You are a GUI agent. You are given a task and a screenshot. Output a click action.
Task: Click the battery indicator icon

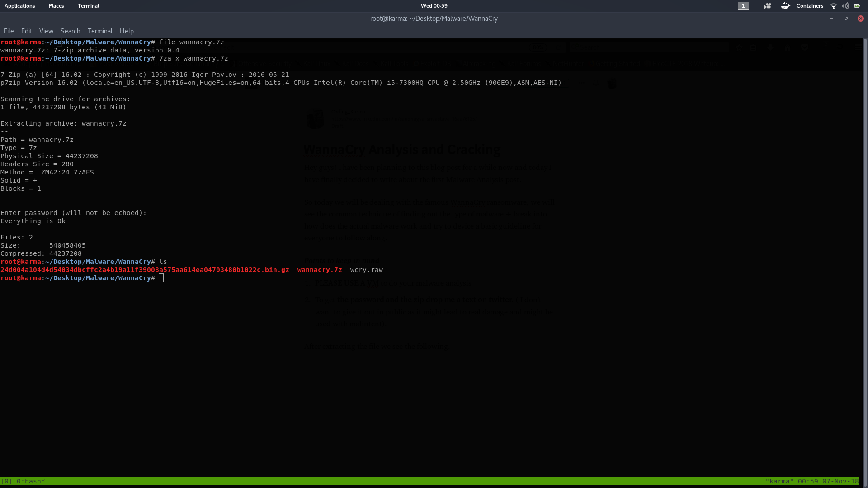pyautogui.click(x=857, y=6)
